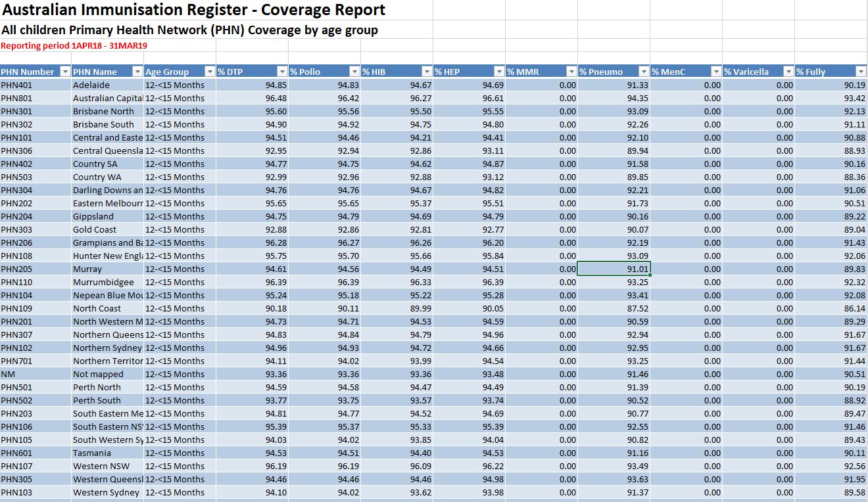Screen dimensions: 868x502
Task: Select Adelaide % Fully value 90.19
Action: (x=831, y=85)
